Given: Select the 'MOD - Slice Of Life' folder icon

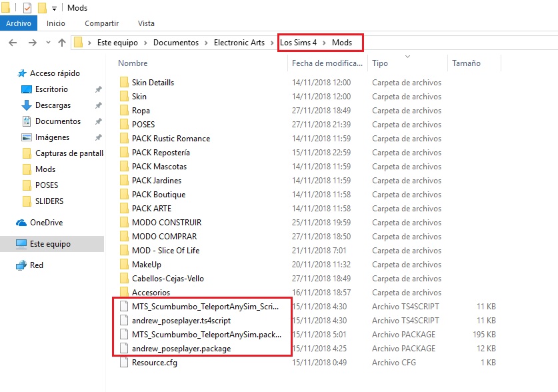Looking at the screenshot, I should 124,251.
